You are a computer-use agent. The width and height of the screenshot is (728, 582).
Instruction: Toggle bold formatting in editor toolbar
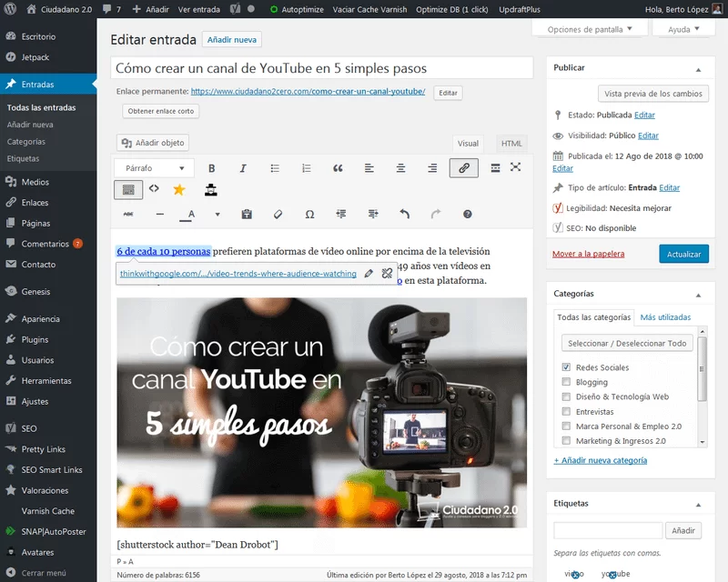click(212, 168)
